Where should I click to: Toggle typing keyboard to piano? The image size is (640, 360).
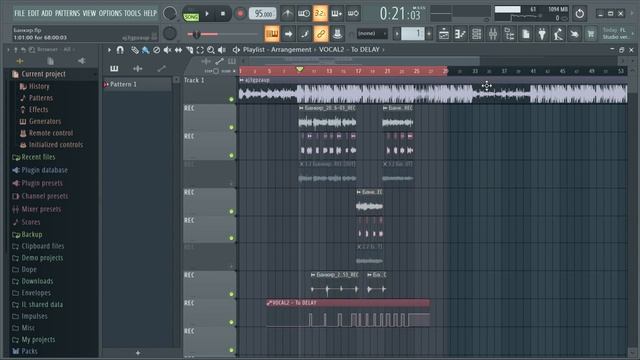(272, 34)
